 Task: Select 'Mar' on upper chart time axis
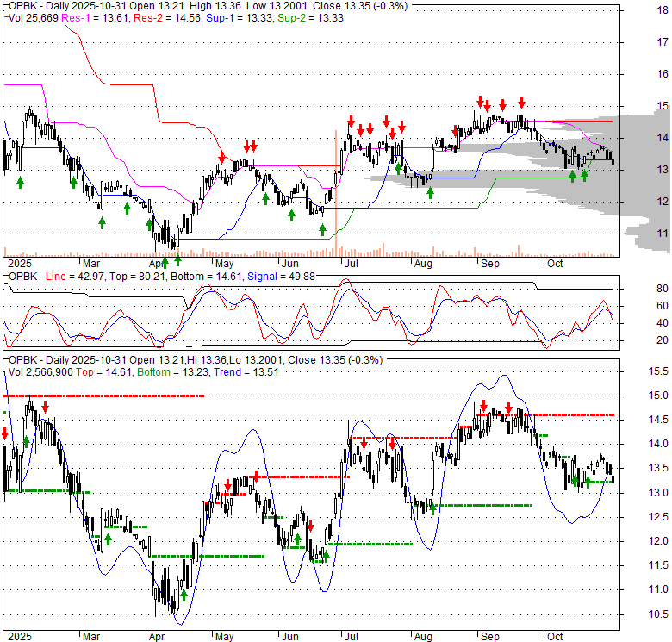point(90,264)
